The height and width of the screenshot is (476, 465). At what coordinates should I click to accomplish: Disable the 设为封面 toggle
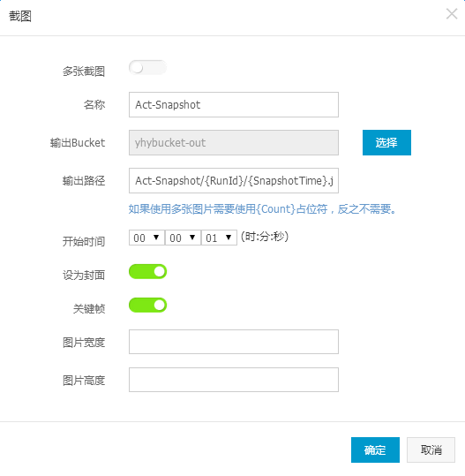[x=147, y=272]
